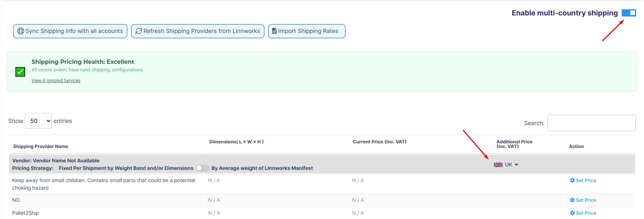Sort by Shipping Provider Name column
This screenshot has width=644, height=219.
pyautogui.click(x=41, y=146)
